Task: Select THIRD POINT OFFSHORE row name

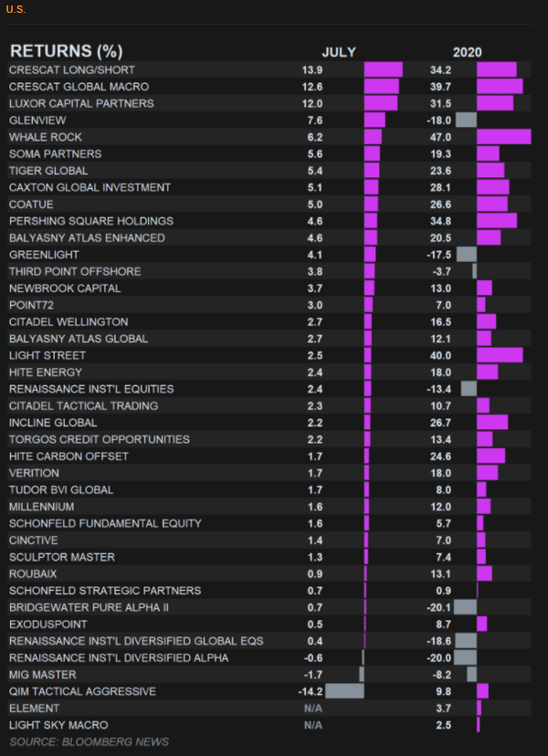Action: click(75, 271)
